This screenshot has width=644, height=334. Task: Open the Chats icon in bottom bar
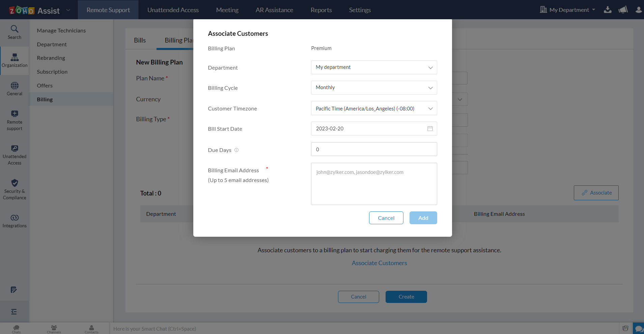[x=16, y=329]
